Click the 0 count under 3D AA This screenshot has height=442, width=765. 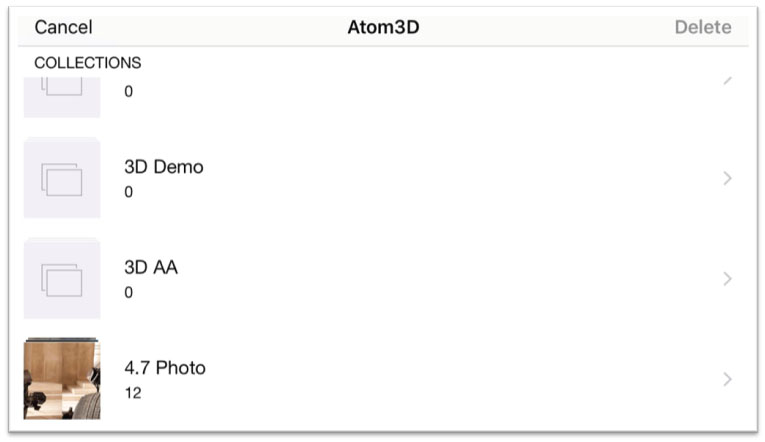click(128, 293)
